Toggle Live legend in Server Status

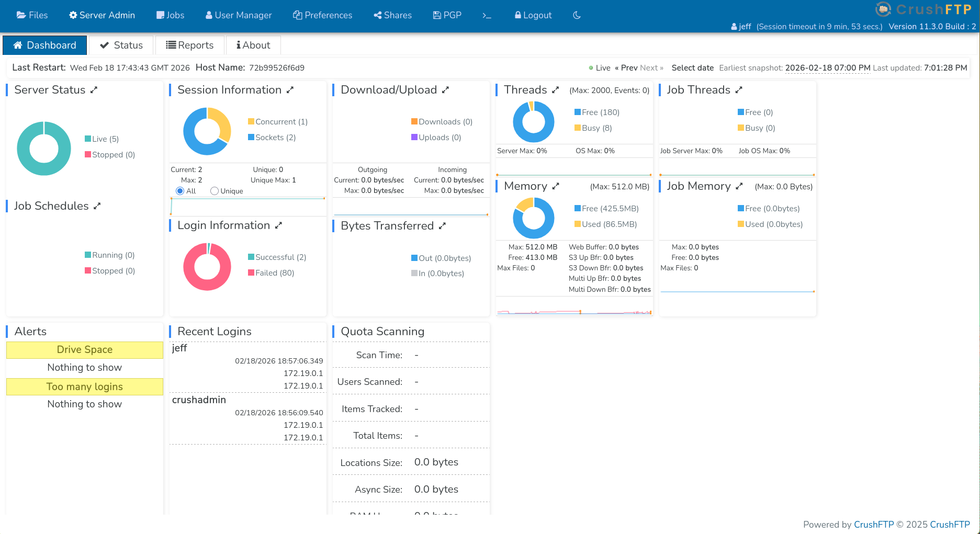[102, 139]
